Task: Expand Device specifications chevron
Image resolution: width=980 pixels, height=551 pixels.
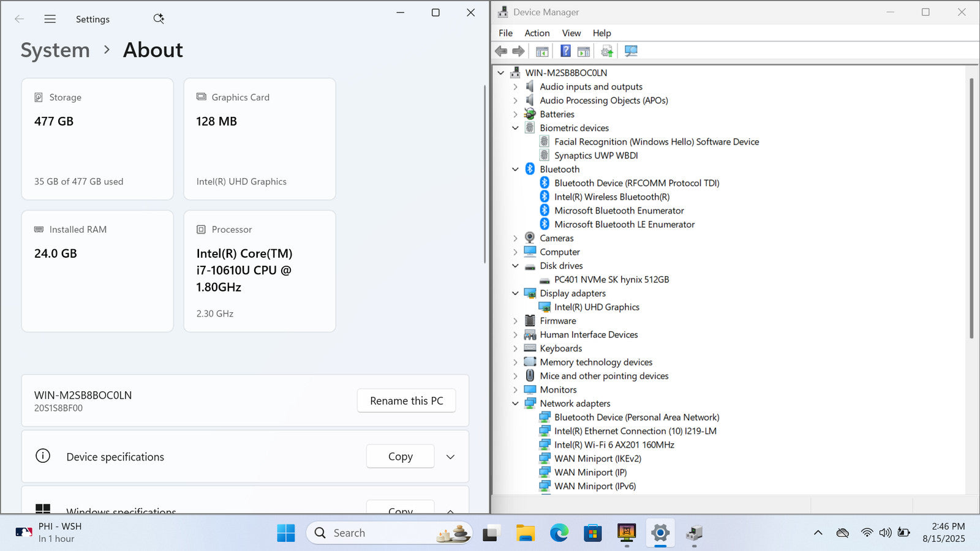Action: coord(450,457)
